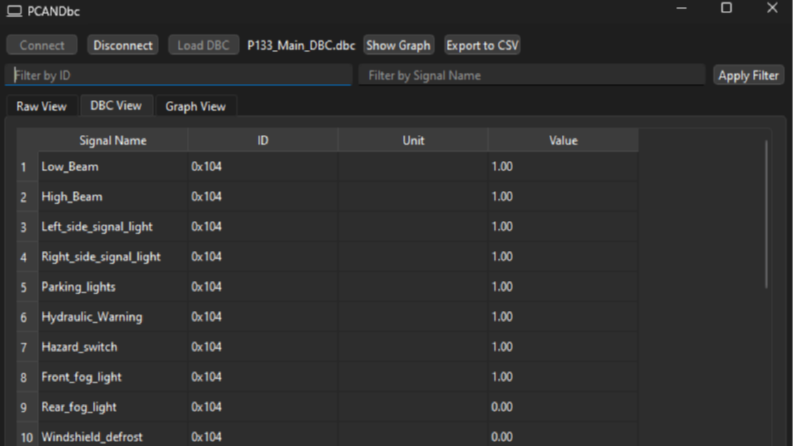Open the Graph View tab

196,106
